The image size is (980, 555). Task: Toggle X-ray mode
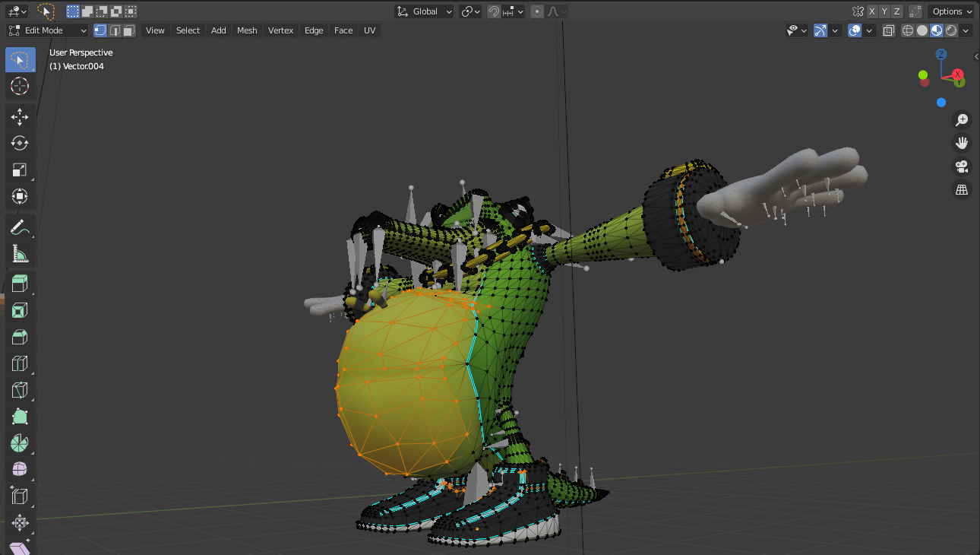coord(888,30)
